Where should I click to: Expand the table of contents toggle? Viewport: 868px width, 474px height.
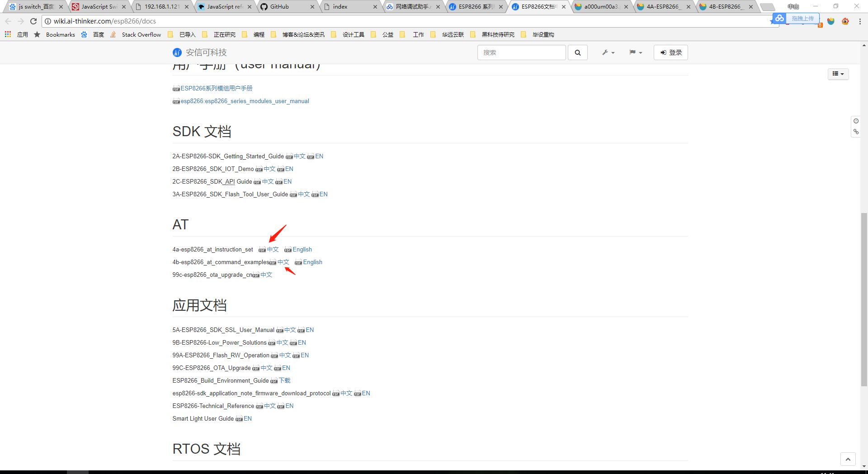point(838,74)
